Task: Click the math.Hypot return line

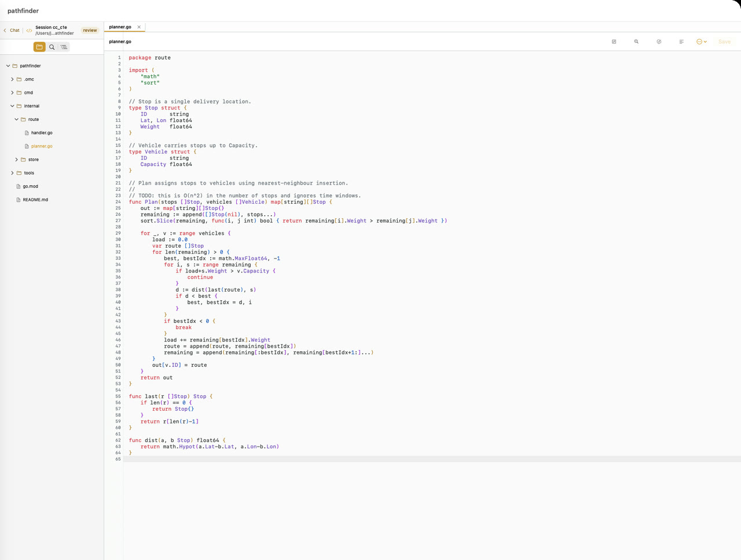Action: pyautogui.click(x=210, y=447)
